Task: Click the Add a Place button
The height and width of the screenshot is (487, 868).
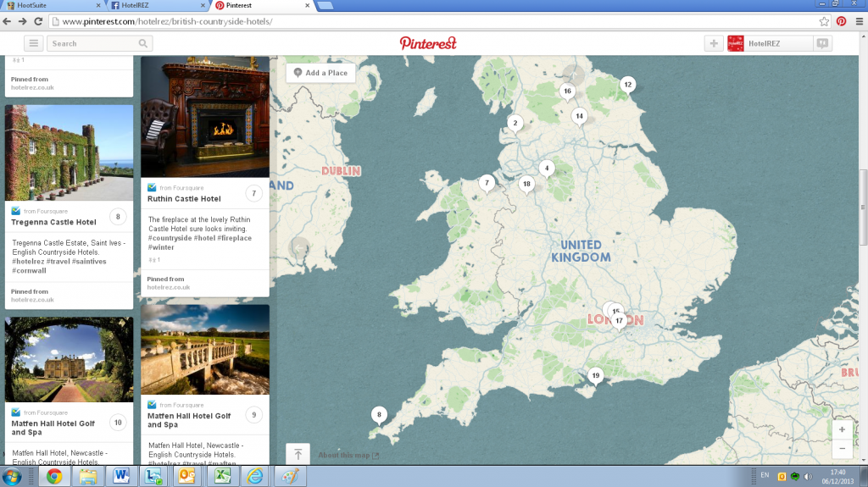Action: tap(320, 73)
